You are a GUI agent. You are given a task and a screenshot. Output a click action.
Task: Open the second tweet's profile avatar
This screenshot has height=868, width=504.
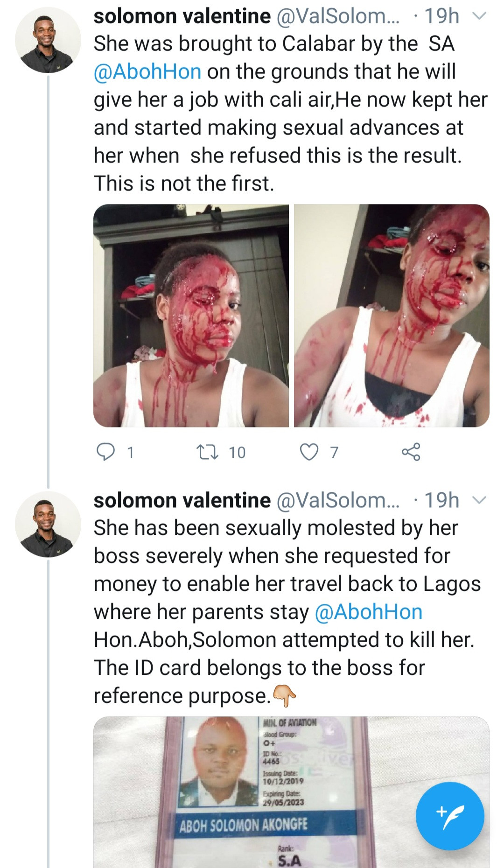coord(48,524)
